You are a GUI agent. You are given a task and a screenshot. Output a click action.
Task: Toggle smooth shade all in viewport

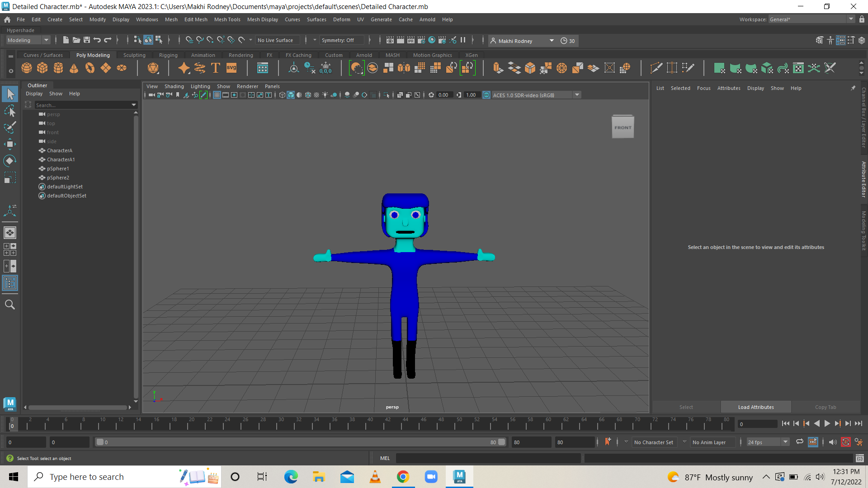tap(291, 95)
